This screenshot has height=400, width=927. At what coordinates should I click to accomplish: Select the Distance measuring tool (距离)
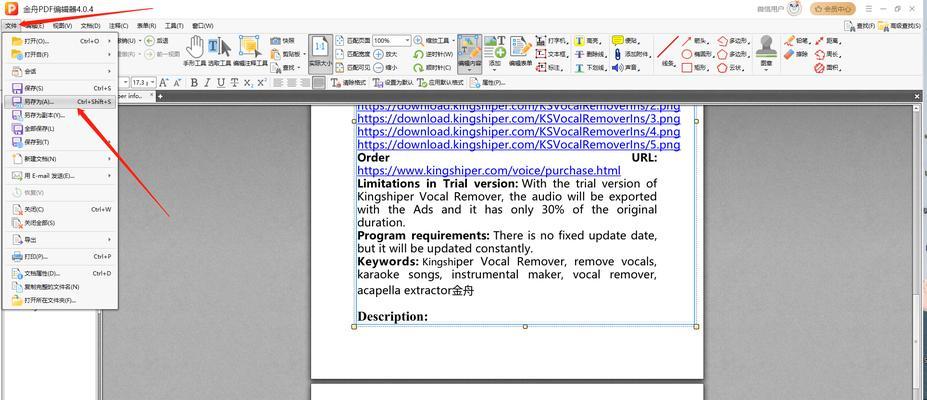point(827,41)
